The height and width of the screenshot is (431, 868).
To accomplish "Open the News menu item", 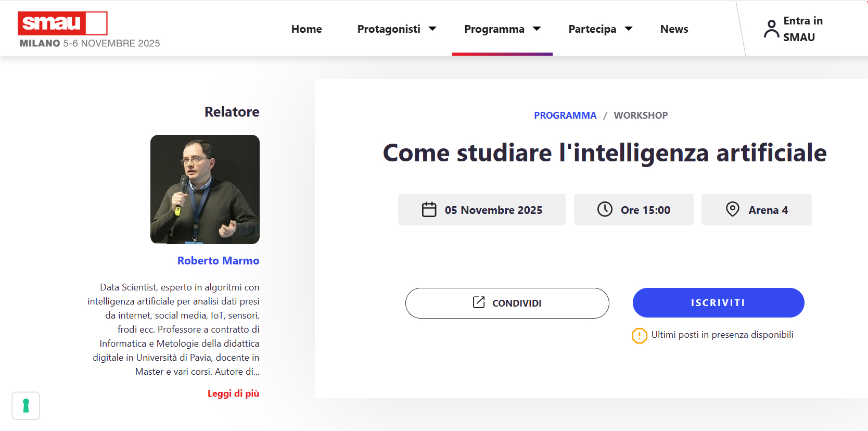I will (x=674, y=29).
